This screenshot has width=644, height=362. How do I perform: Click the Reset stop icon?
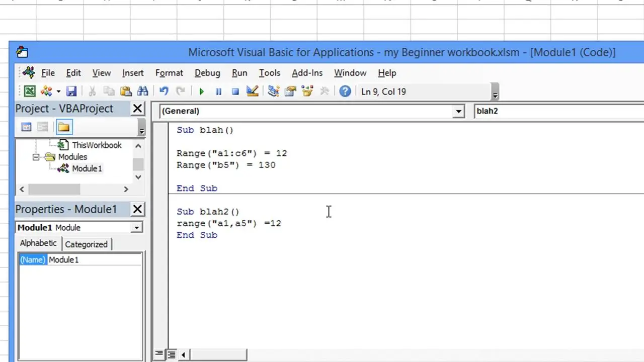tap(235, 92)
